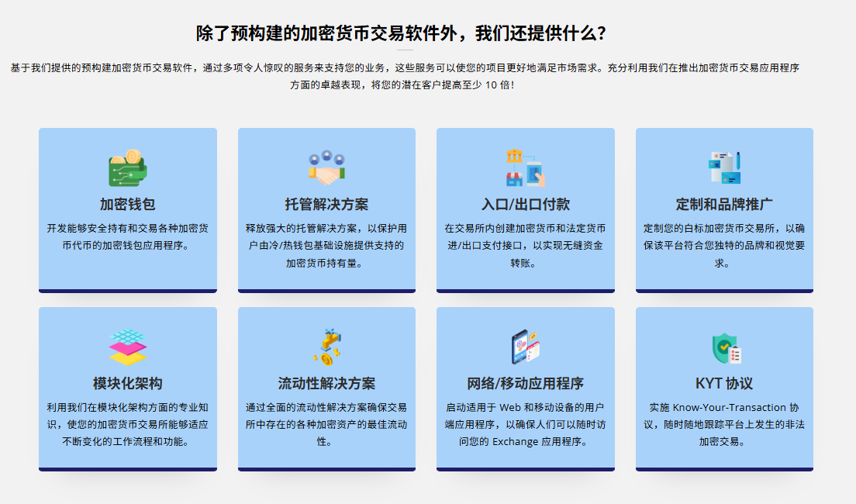Click the web/mobile application phone icon
The image size is (856, 504).
tap(526, 347)
